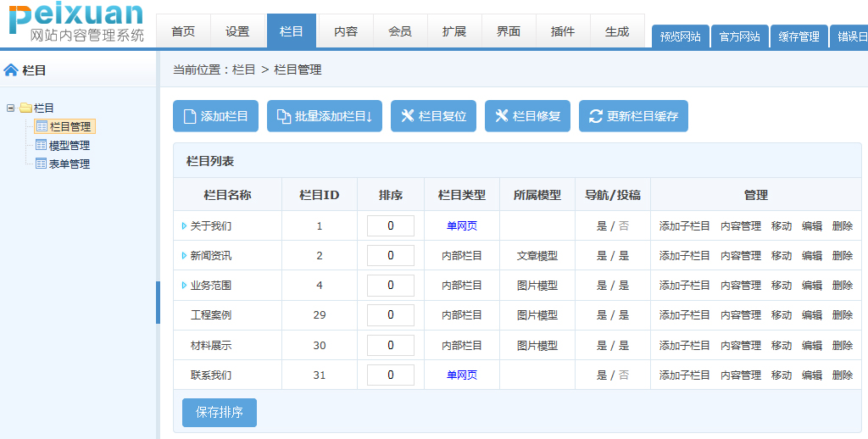This screenshot has width=868, height=439.
Task: Click the 栏目修复 wrench icon button
Action: 502,117
